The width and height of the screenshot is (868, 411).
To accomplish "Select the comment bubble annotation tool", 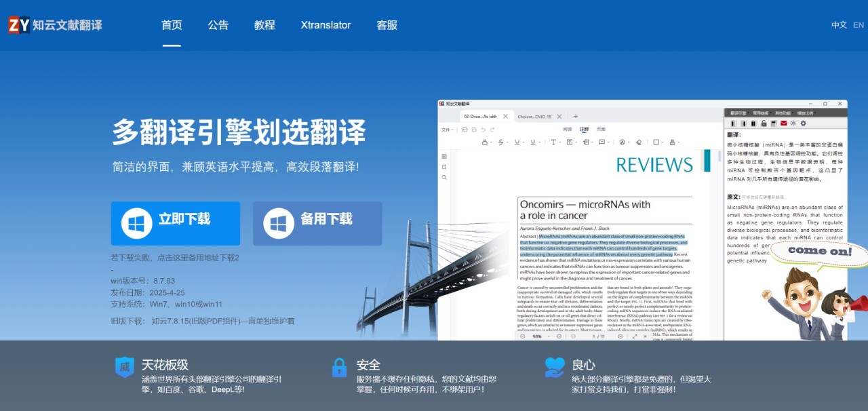I will pyautogui.click(x=601, y=142).
